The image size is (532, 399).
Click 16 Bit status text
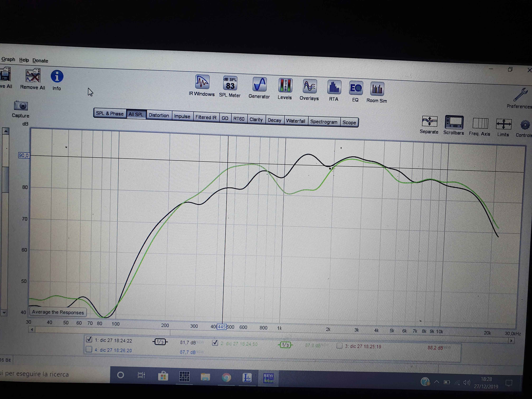coord(5,360)
